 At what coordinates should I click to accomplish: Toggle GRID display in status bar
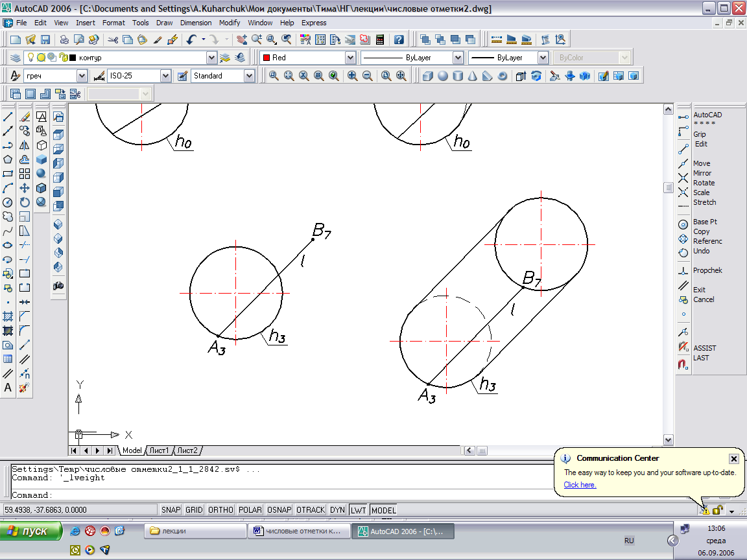click(x=194, y=510)
